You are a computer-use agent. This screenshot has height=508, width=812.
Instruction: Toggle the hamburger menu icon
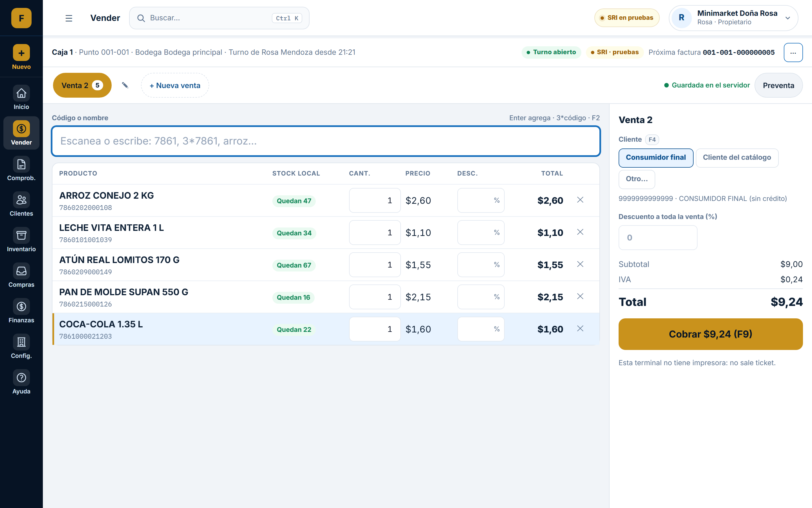pyautogui.click(x=69, y=18)
